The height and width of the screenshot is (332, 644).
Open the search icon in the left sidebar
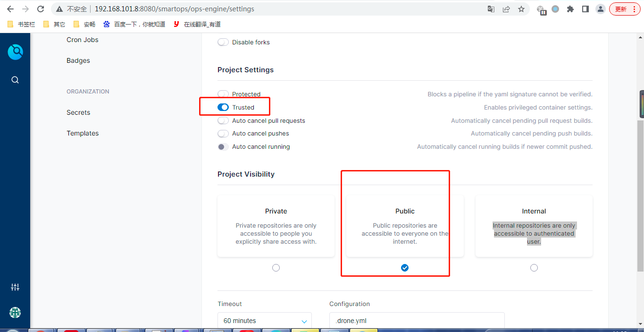click(x=15, y=79)
